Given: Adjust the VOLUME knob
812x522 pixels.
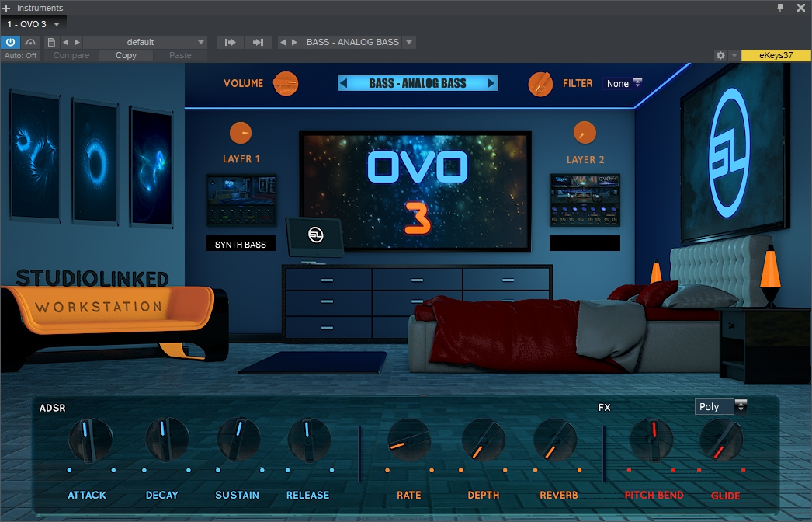Looking at the screenshot, I should [x=286, y=83].
